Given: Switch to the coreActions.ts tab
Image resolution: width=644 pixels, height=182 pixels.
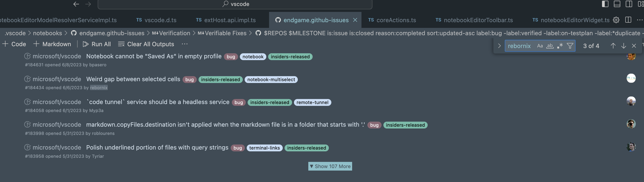Looking at the screenshot, I should click(x=396, y=20).
